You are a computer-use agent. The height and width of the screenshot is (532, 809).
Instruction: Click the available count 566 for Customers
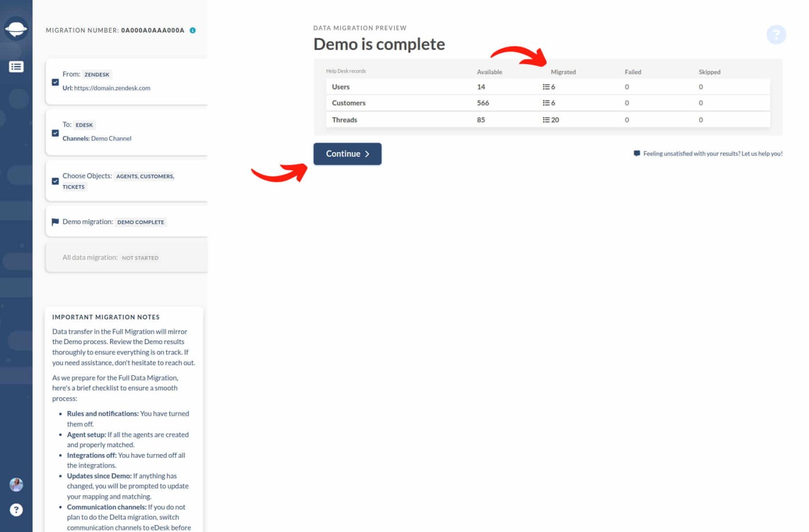coord(483,103)
